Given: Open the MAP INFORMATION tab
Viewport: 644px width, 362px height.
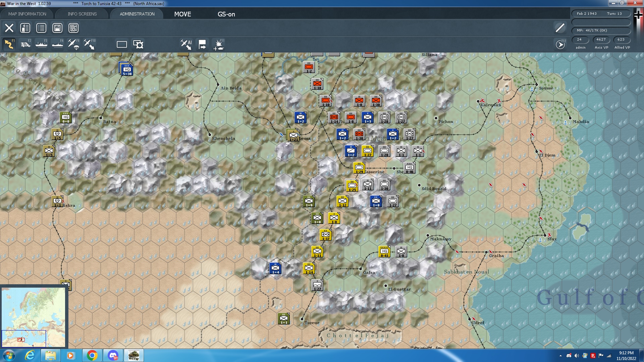Looking at the screenshot, I should click(x=27, y=14).
